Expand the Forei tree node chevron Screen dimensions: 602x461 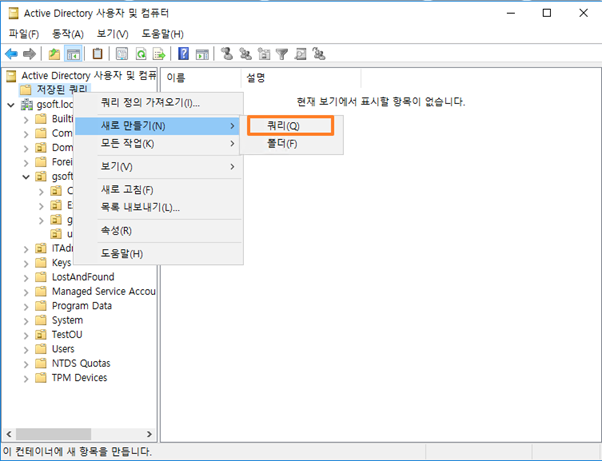point(26,163)
